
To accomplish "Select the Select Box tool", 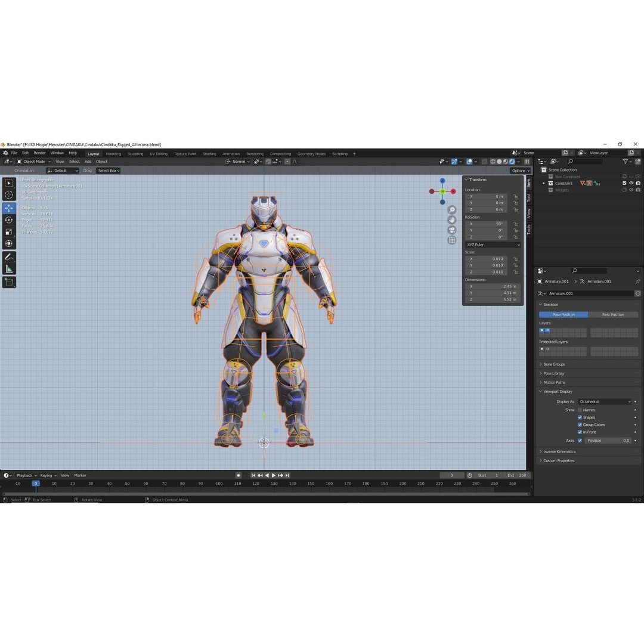I will click(9, 183).
